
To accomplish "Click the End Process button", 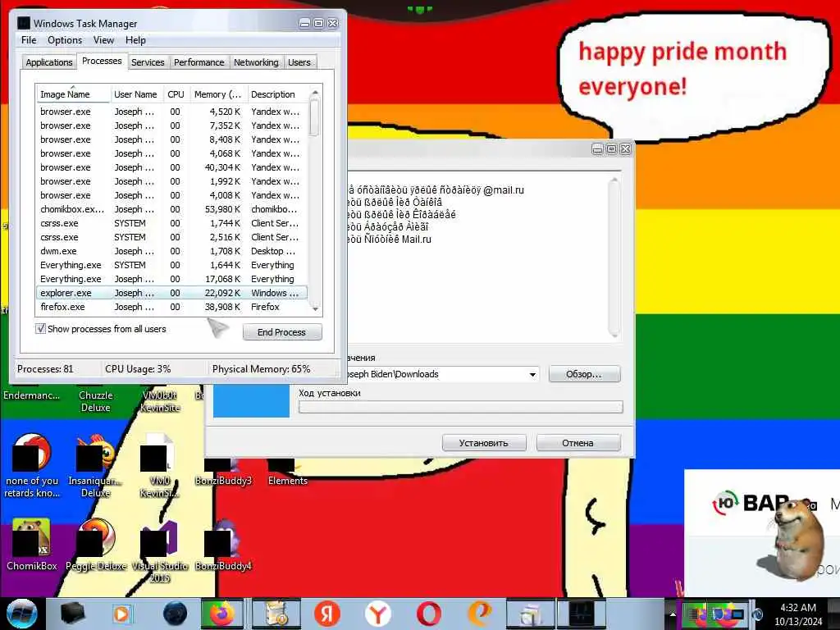I will click(282, 332).
